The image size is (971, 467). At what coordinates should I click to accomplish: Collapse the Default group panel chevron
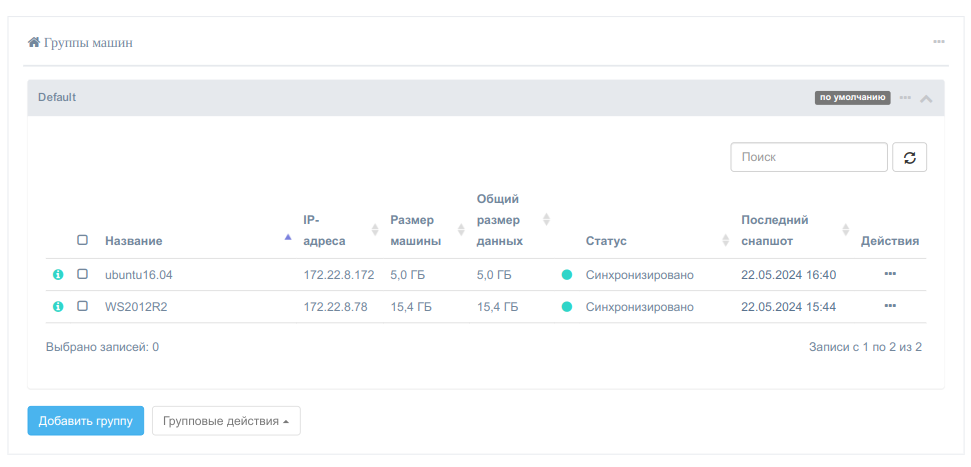coord(926,99)
